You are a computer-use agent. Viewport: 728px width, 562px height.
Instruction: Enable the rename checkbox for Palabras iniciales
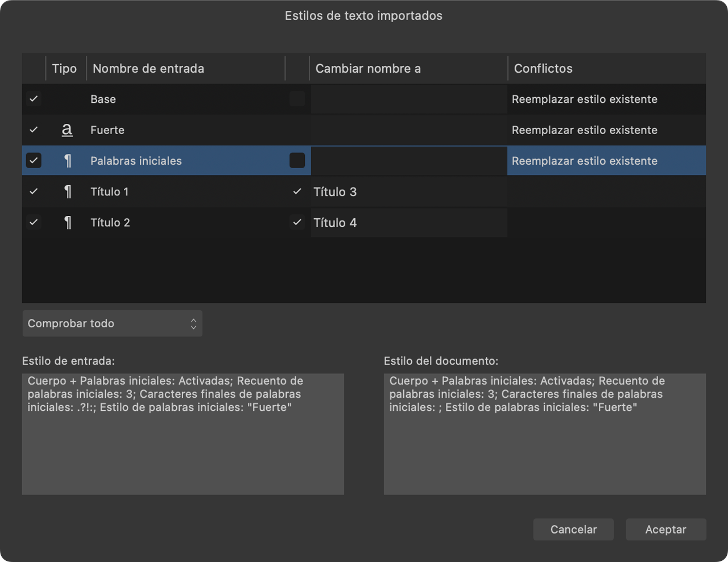tap(296, 161)
